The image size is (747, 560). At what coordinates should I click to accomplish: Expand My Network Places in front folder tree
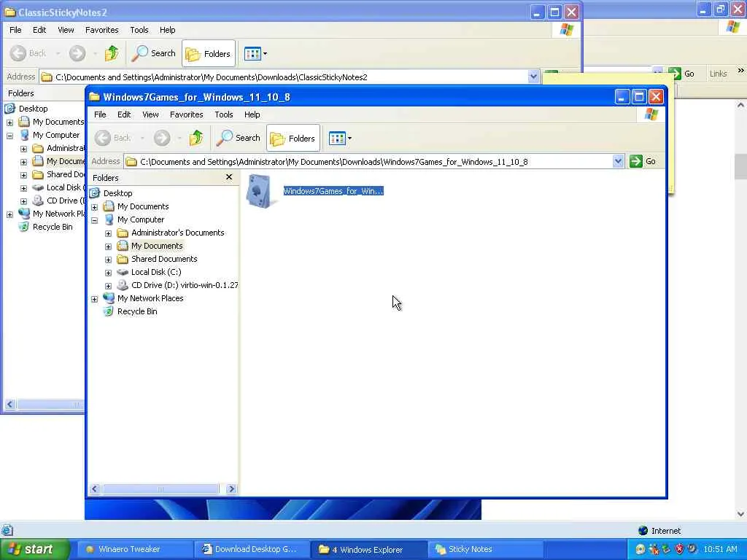click(x=94, y=299)
